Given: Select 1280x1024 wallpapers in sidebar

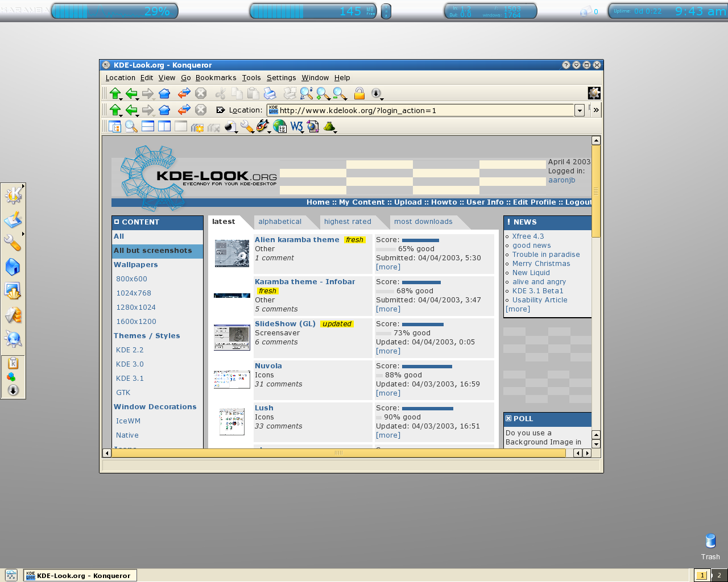Looking at the screenshot, I should 136,307.
